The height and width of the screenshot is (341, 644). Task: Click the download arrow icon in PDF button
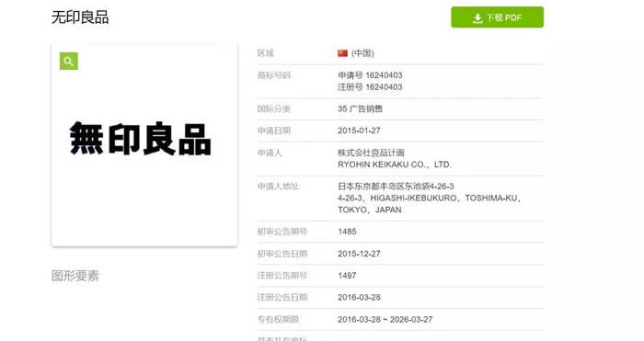tap(477, 18)
